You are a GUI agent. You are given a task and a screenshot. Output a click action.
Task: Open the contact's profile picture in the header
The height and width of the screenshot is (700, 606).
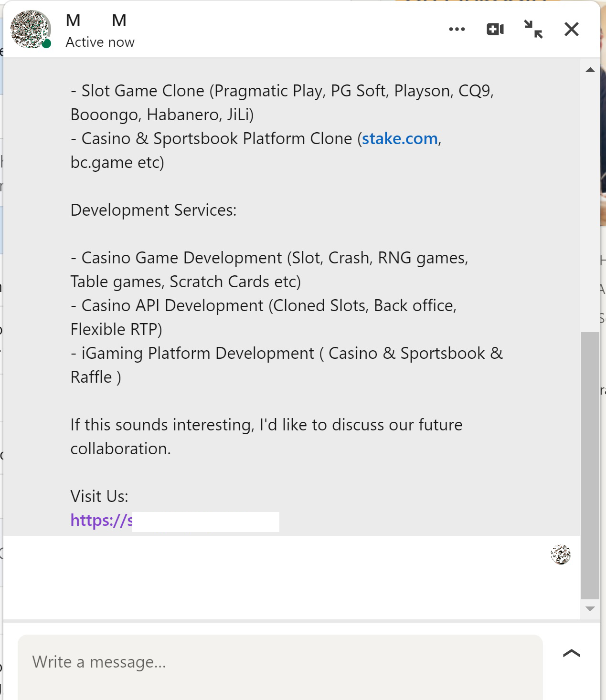pyautogui.click(x=31, y=29)
